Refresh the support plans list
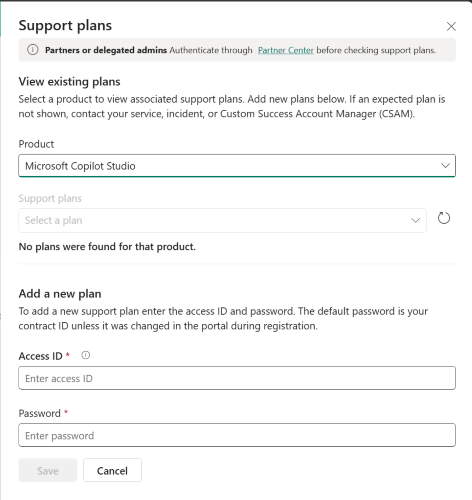Viewport: 472px width, 500px height. point(444,218)
